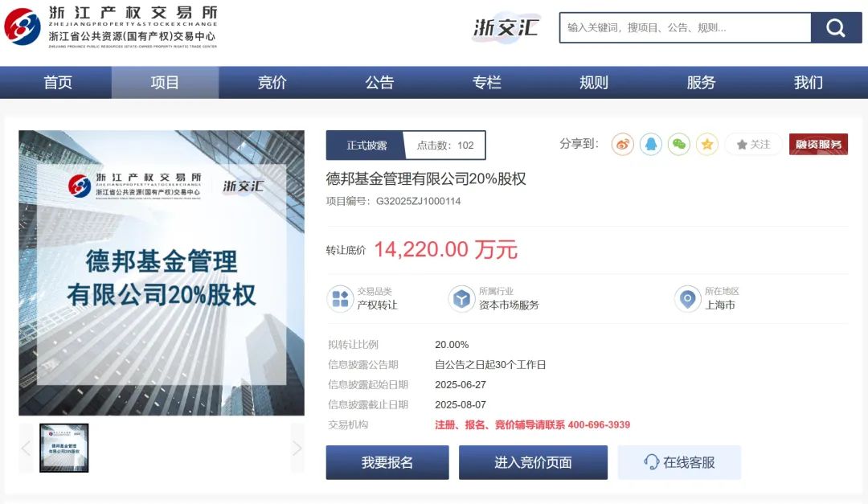The image size is (868, 504).
Task: Click the cube icon beside 所属行业
Action: point(461,298)
